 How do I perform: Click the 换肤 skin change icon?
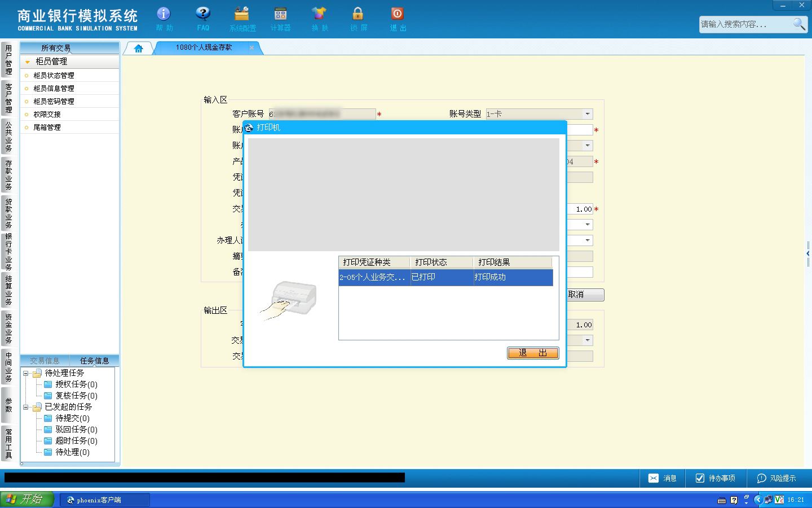click(x=319, y=19)
